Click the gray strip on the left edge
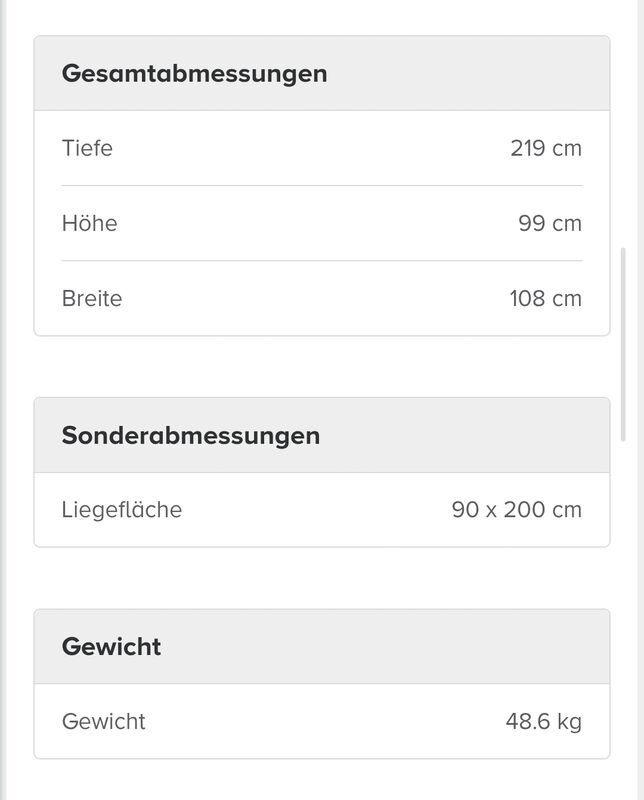 (3, 400)
